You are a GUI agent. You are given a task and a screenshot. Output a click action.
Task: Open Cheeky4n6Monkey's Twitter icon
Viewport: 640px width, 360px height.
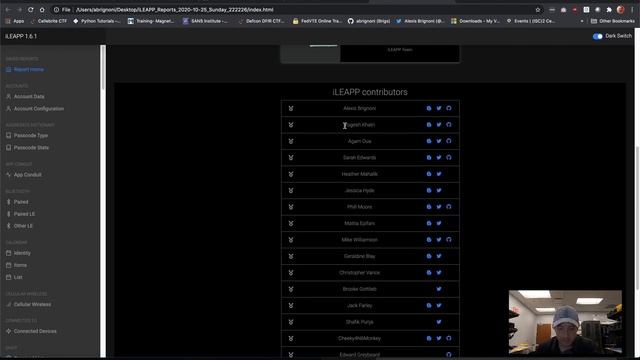pyautogui.click(x=439, y=338)
